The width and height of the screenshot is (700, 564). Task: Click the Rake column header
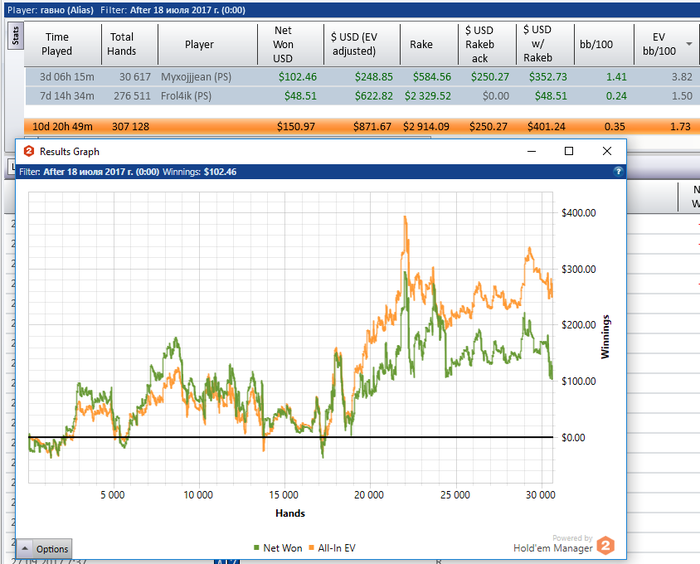[x=421, y=44]
